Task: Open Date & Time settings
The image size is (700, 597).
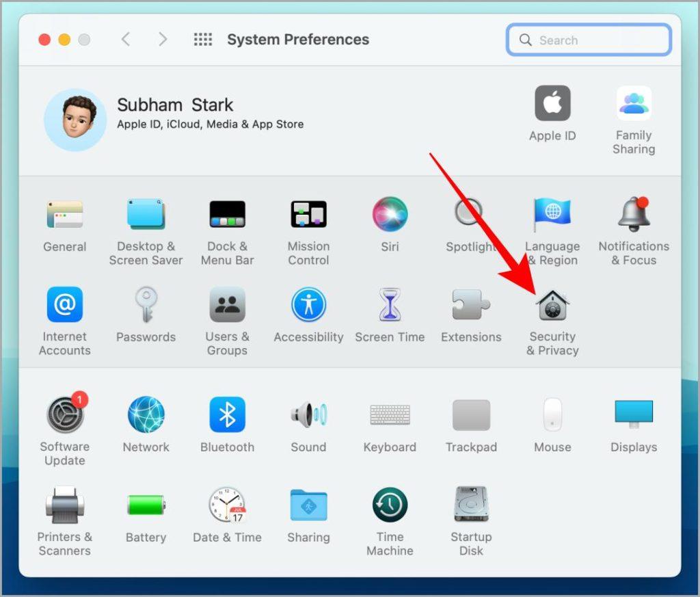Action: coord(227,505)
